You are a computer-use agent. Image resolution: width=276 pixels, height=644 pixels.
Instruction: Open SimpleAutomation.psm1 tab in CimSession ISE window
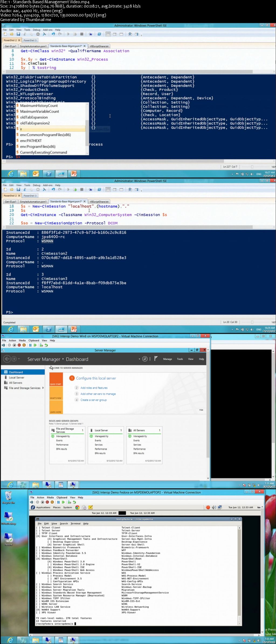(33, 202)
